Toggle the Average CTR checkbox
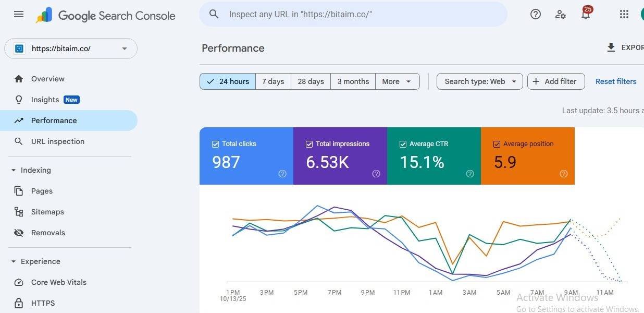 click(x=403, y=144)
